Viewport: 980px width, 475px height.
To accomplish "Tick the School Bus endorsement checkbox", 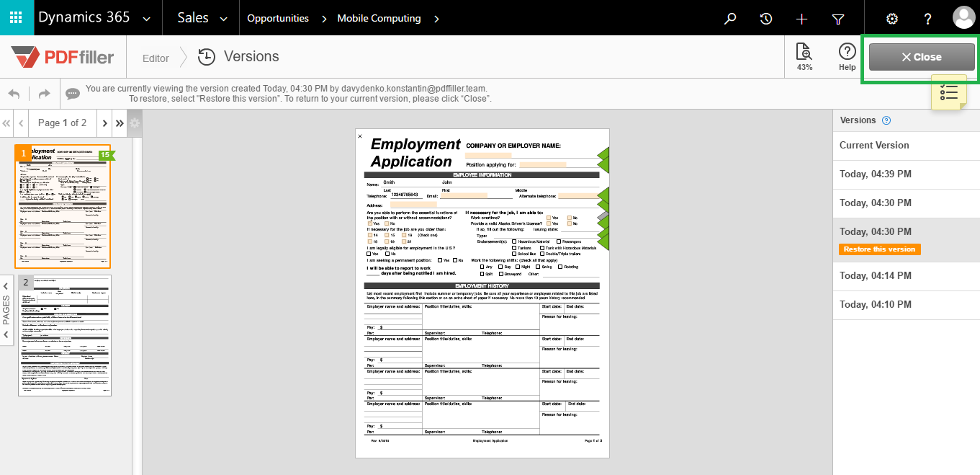I will pos(513,254).
